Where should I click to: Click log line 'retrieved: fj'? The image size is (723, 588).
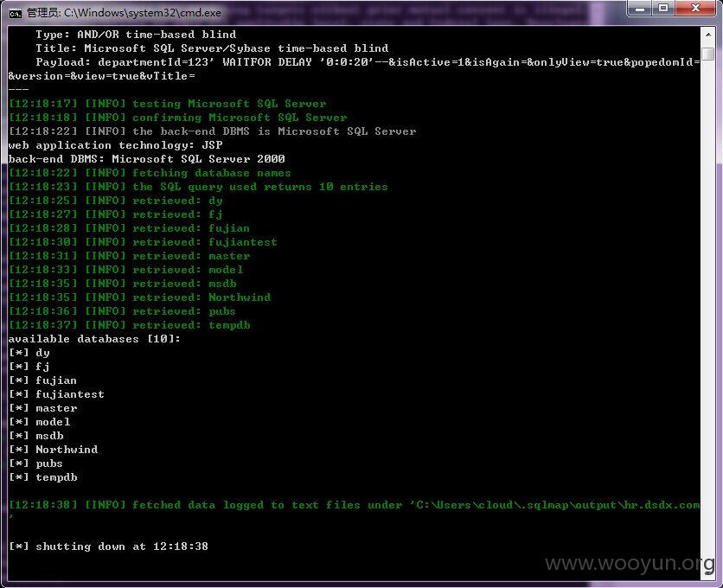coord(115,214)
